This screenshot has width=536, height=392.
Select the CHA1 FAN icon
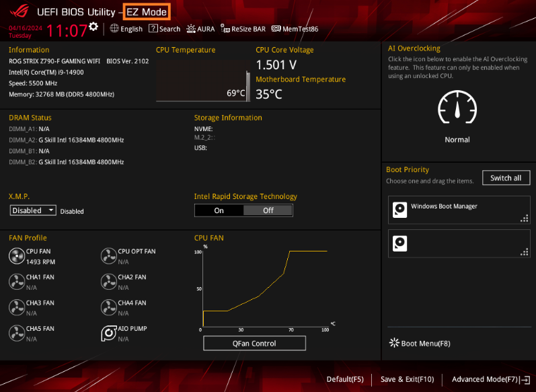click(16, 282)
